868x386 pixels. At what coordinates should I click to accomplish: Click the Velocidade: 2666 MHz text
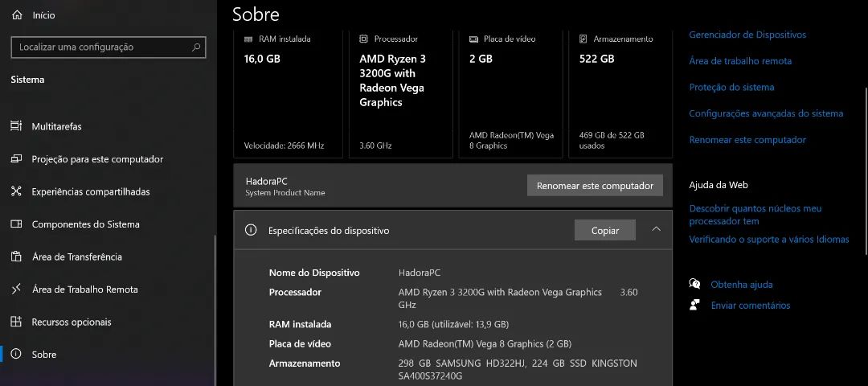pyautogui.click(x=284, y=146)
